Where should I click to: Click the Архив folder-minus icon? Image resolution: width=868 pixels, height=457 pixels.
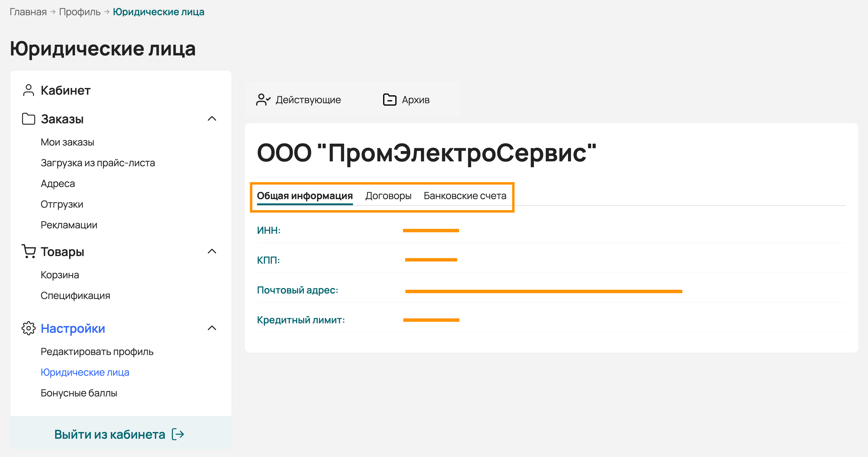click(x=390, y=100)
